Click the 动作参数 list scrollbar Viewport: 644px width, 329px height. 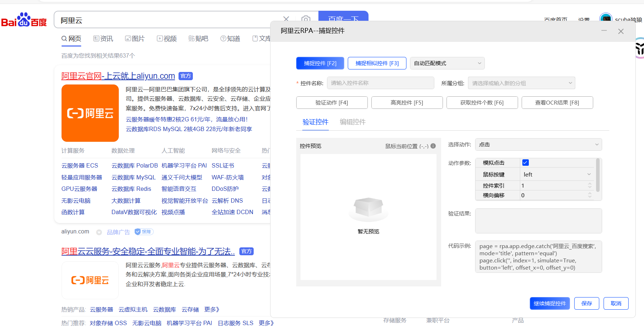pyautogui.click(x=598, y=175)
